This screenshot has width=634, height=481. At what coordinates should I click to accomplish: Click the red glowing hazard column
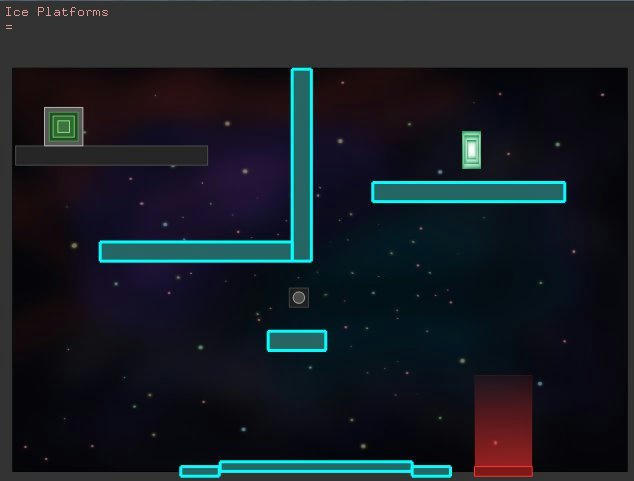(503, 426)
